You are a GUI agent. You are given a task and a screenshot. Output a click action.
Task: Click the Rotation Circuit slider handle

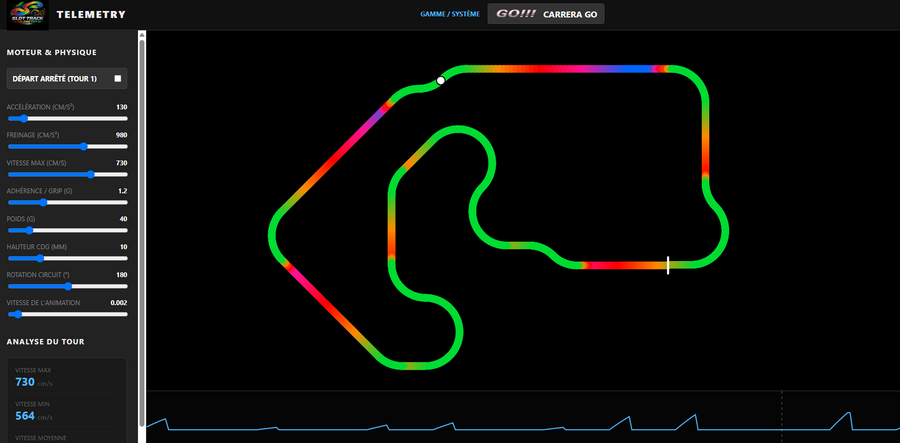click(68, 286)
